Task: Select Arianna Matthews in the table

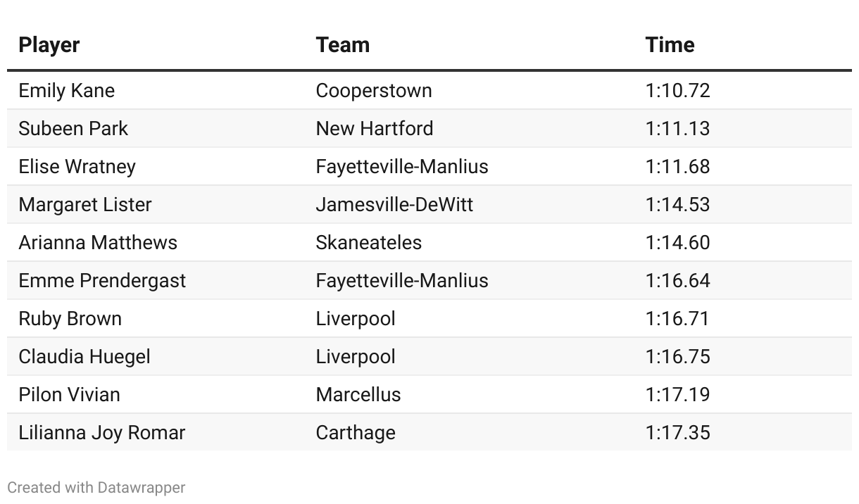Action: [x=98, y=243]
